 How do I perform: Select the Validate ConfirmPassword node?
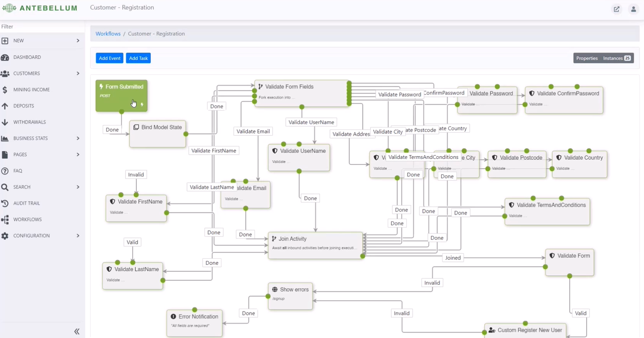coord(564,100)
